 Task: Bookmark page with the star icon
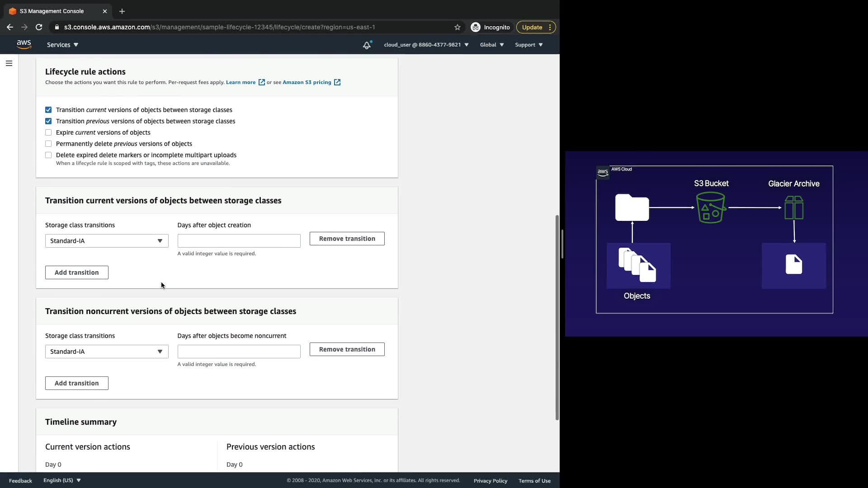coord(458,27)
